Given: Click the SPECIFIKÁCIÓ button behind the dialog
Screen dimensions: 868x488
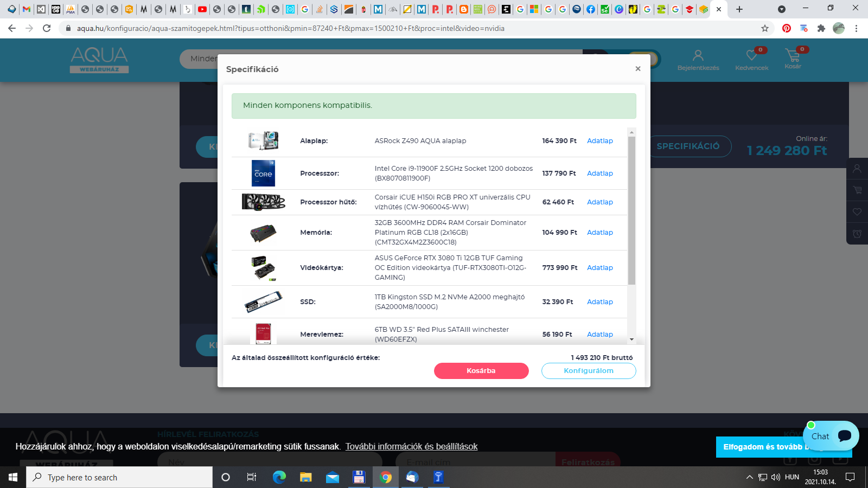Looking at the screenshot, I should pos(688,146).
